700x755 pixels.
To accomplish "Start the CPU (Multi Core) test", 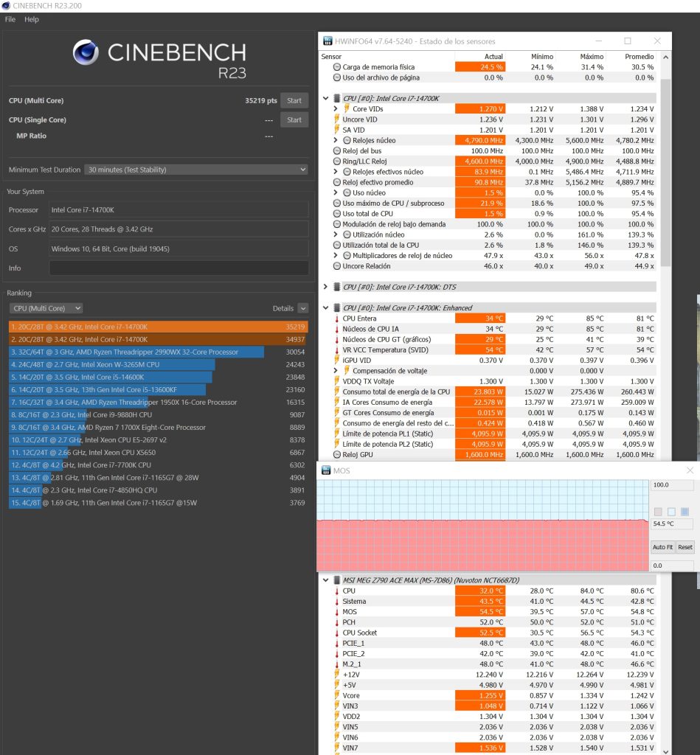I will tap(294, 100).
